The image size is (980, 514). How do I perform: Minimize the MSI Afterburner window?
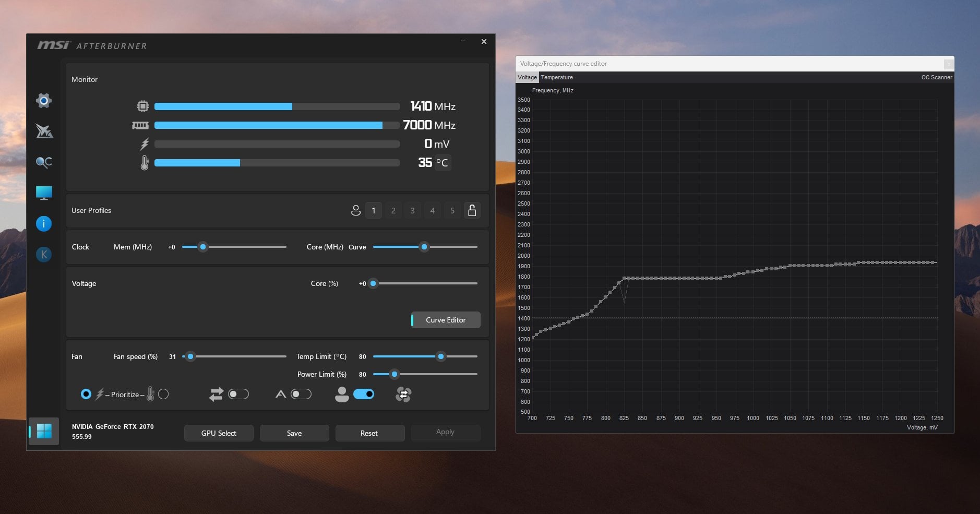coord(463,41)
